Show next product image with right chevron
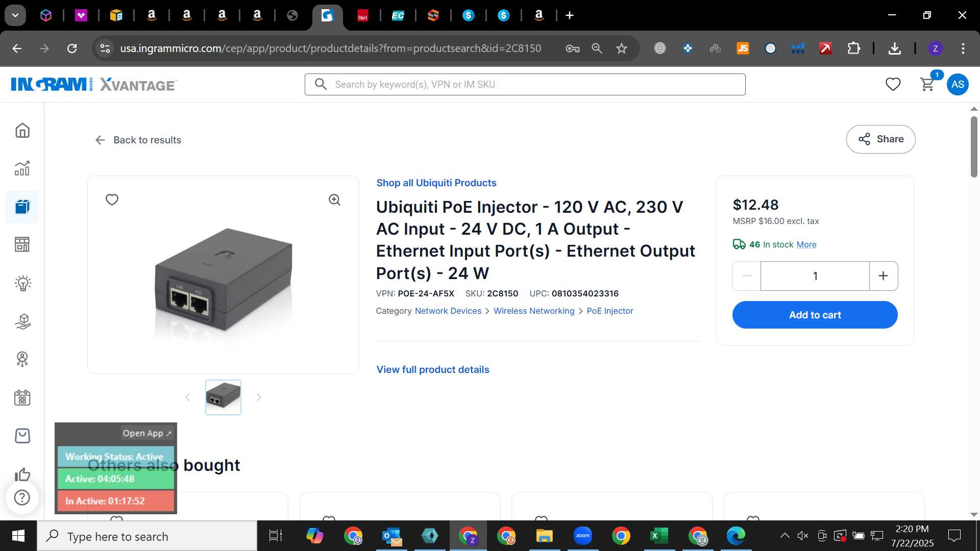The width and height of the screenshot is (980, 551). click(259, 397)
